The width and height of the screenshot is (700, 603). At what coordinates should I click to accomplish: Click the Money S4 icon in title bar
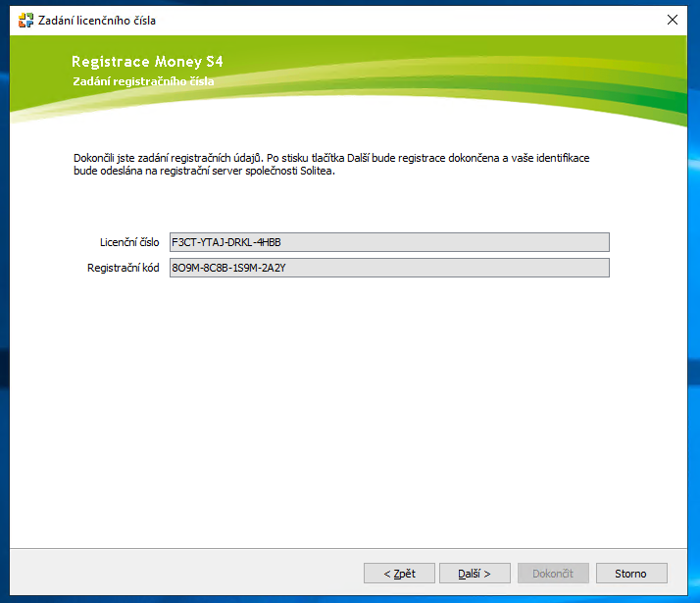pos(25,20)
